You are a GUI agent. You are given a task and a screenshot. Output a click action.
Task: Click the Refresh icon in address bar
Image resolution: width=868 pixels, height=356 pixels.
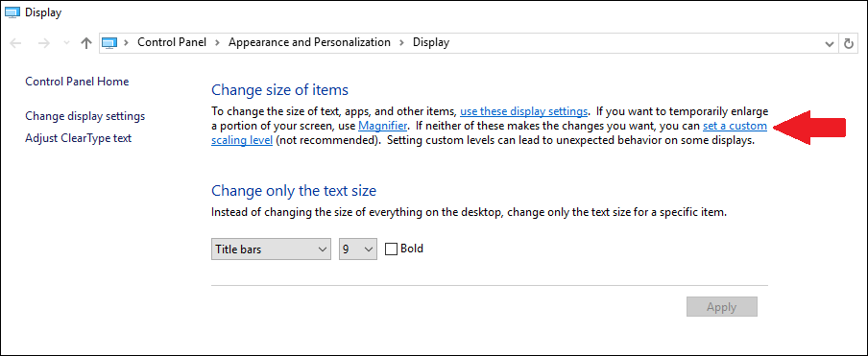click(849, 43)
